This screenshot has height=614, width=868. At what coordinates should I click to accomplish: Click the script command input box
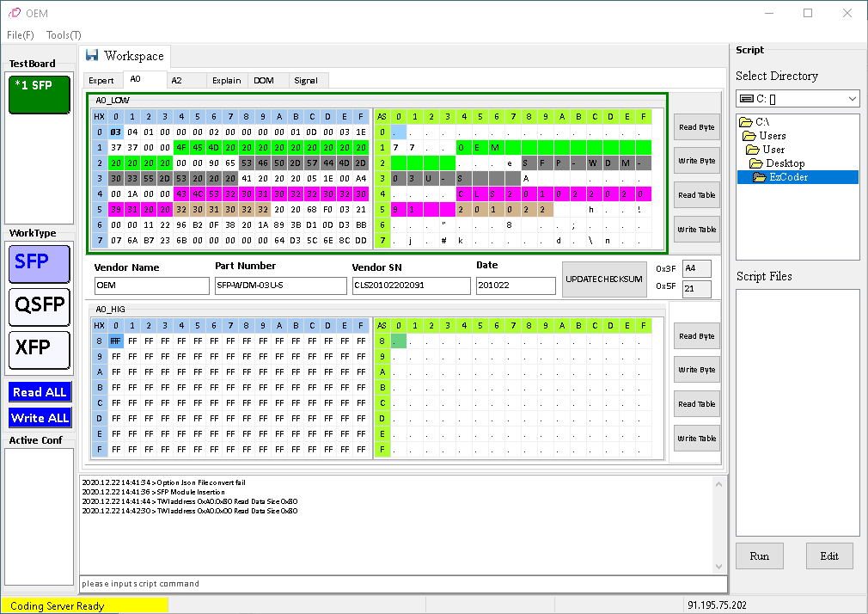tap(402, 584)
